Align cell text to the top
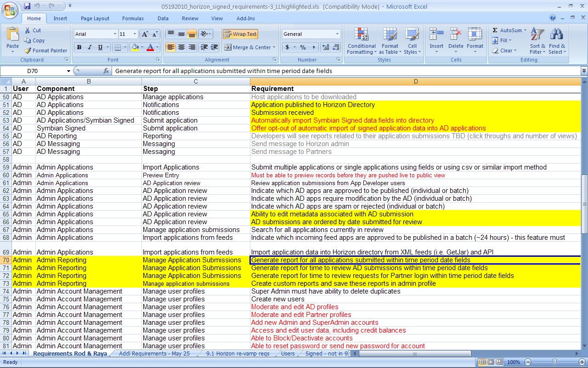Image resolution: width=588 pixels, height=368 pixels. click(x=170, y=34)
